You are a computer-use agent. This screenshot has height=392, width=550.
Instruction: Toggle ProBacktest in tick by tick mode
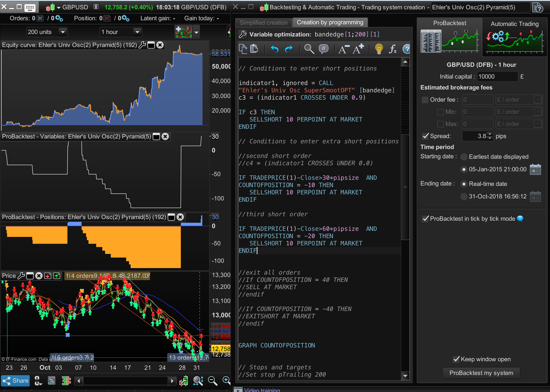pos(425,219)
